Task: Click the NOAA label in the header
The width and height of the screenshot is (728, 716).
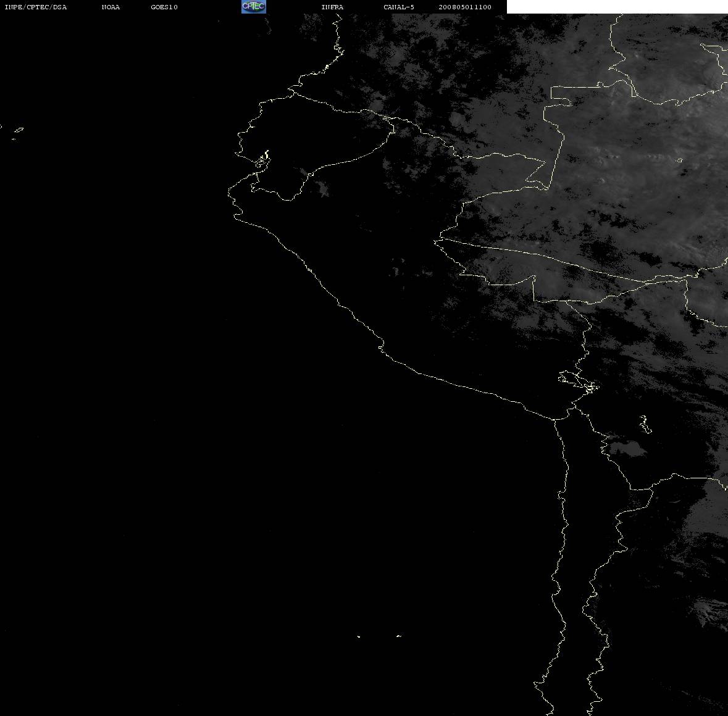Action: (111, 7)
